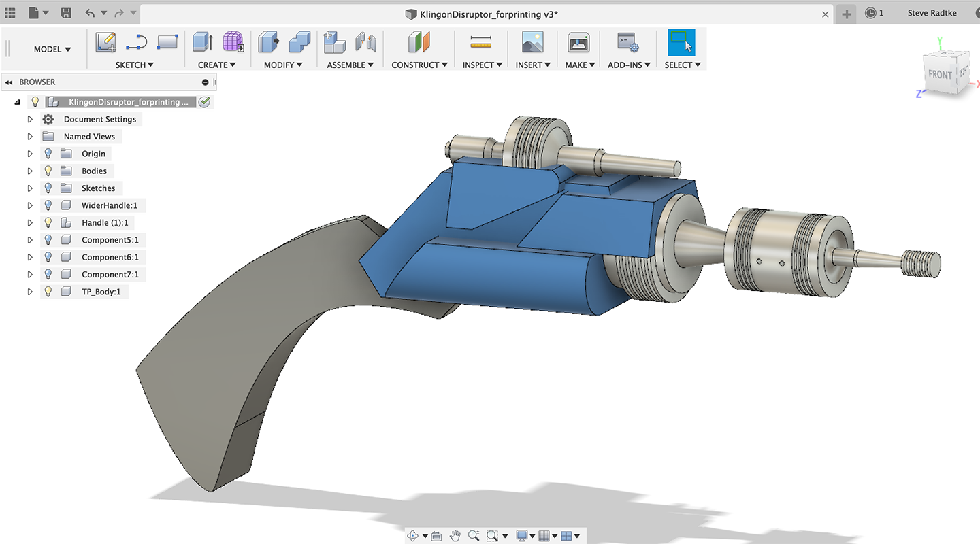Open the MODIFY menu
Viewport: 980px width, 544px height.
click(x=283, y=65)
